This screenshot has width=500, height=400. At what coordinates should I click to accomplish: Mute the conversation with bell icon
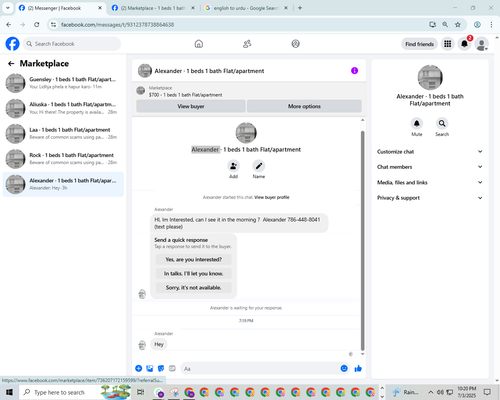click(417, 123)
